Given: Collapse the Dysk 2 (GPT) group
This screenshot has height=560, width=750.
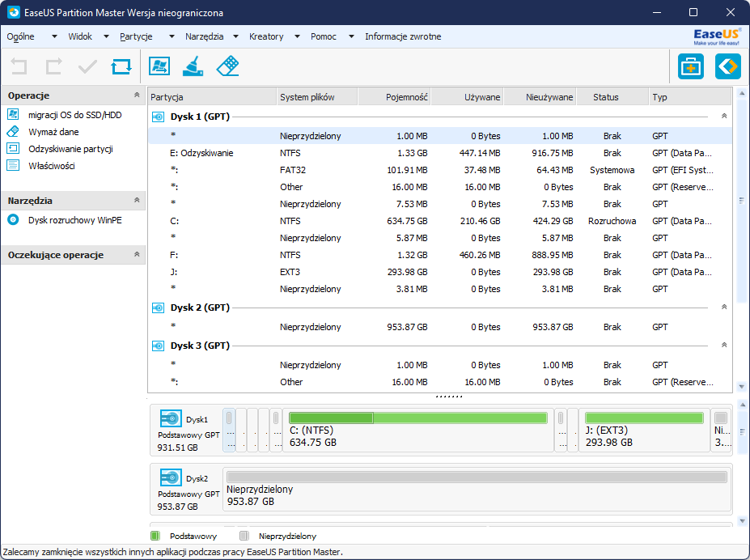Looking at the screenshot, I should [724, 307].
